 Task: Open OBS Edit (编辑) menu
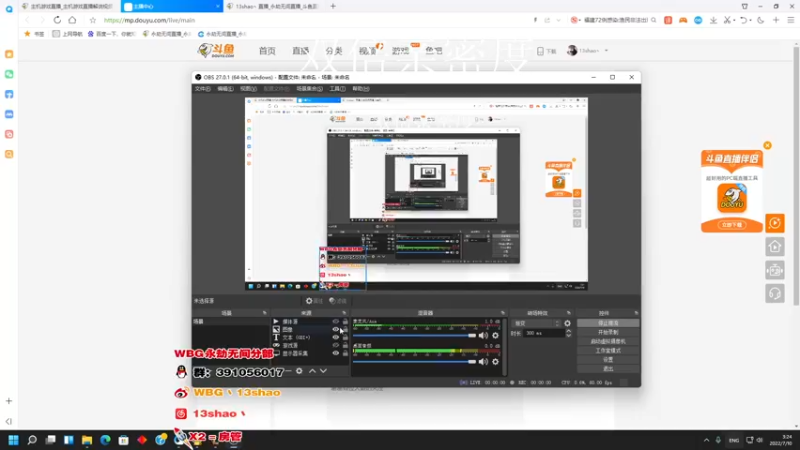click(225, 89)
